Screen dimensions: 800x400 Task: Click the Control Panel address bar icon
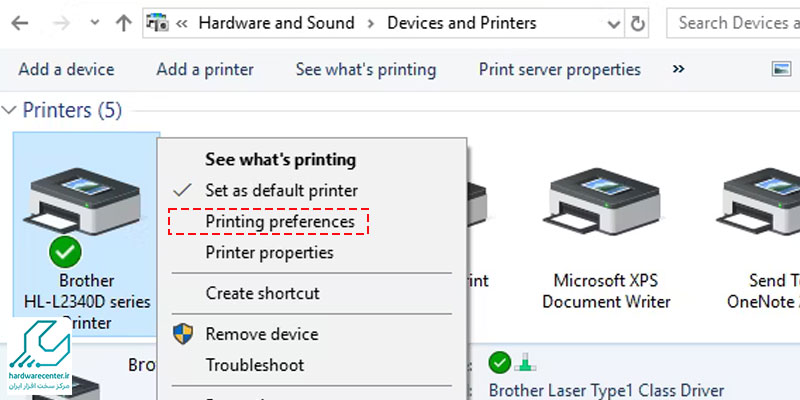157,23
